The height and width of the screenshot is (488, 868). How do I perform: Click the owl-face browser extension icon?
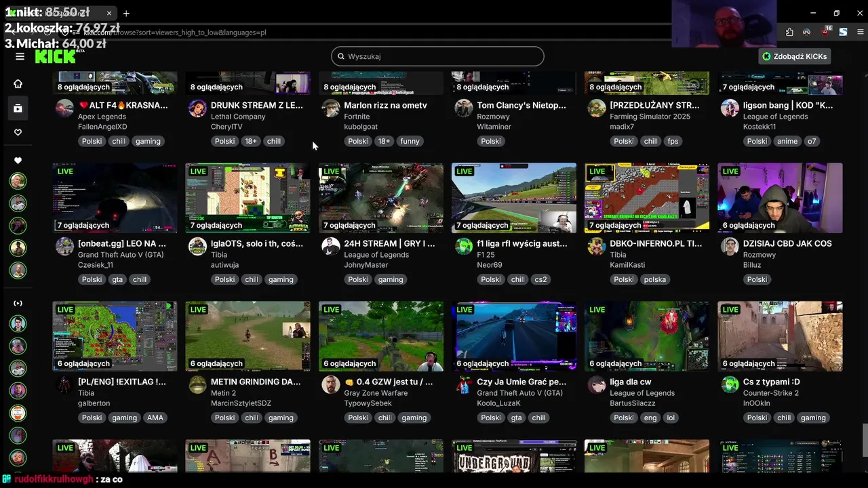807,32
